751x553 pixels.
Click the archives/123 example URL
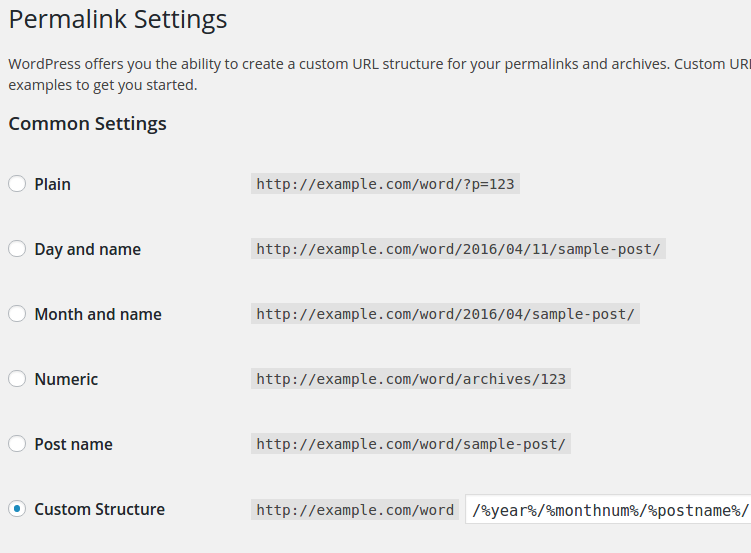click(x=411, y=379)
